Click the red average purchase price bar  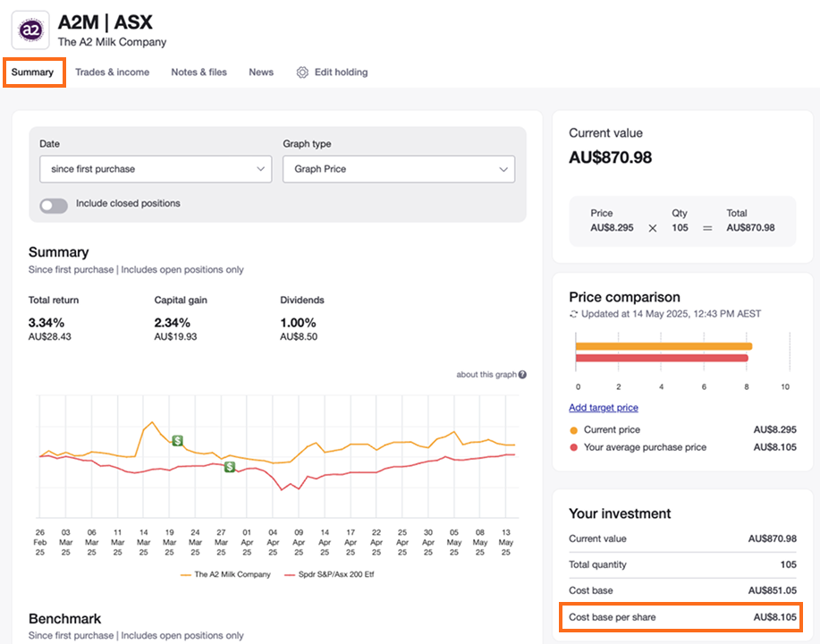point(662,358)
